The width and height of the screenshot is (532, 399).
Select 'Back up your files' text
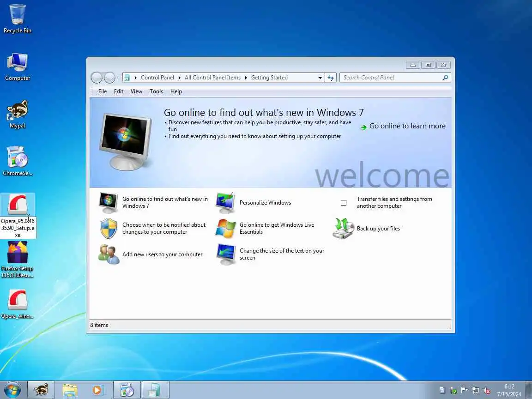pyautogui.click(x=378, y=228)
